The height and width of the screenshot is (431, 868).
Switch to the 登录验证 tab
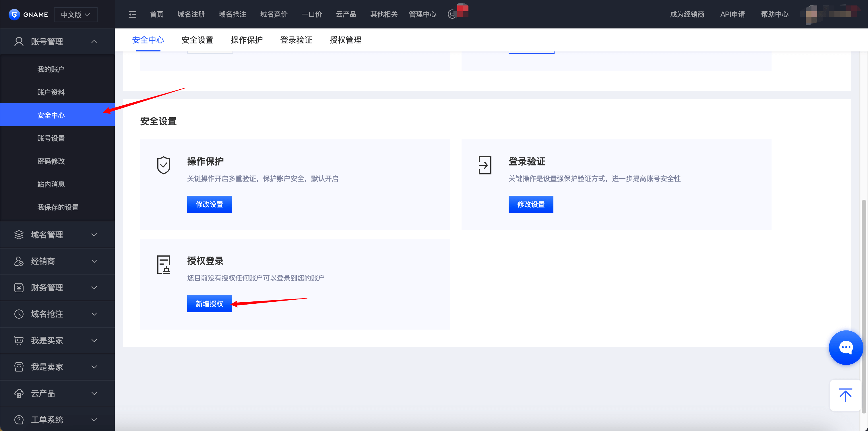[296, 40]
